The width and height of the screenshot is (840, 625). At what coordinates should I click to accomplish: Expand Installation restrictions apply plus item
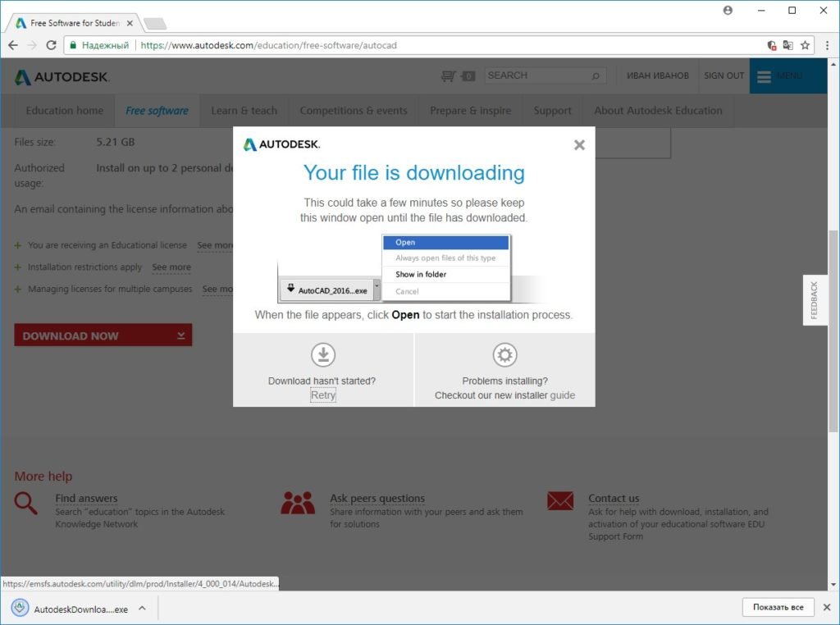[x=18, y=267]
